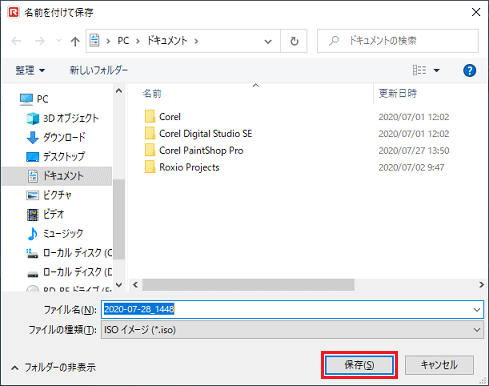Click the sidebar vertical scrollbar thumb
489x386 pixels.
119,219
